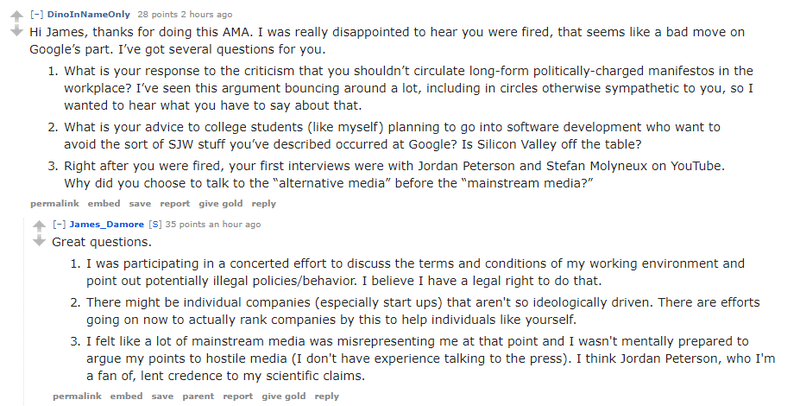
Task: Report James_Damore's reply
Action: coord(238,396)
